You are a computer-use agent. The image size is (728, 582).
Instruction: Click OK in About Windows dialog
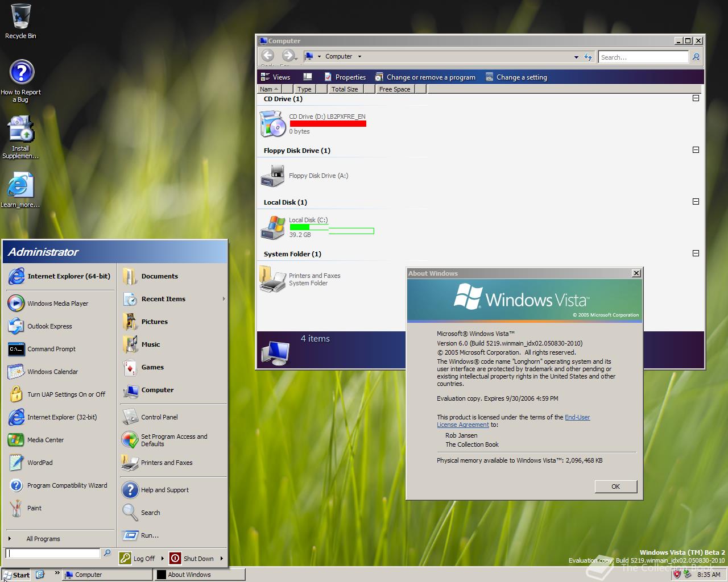click(x=615, y=487)
